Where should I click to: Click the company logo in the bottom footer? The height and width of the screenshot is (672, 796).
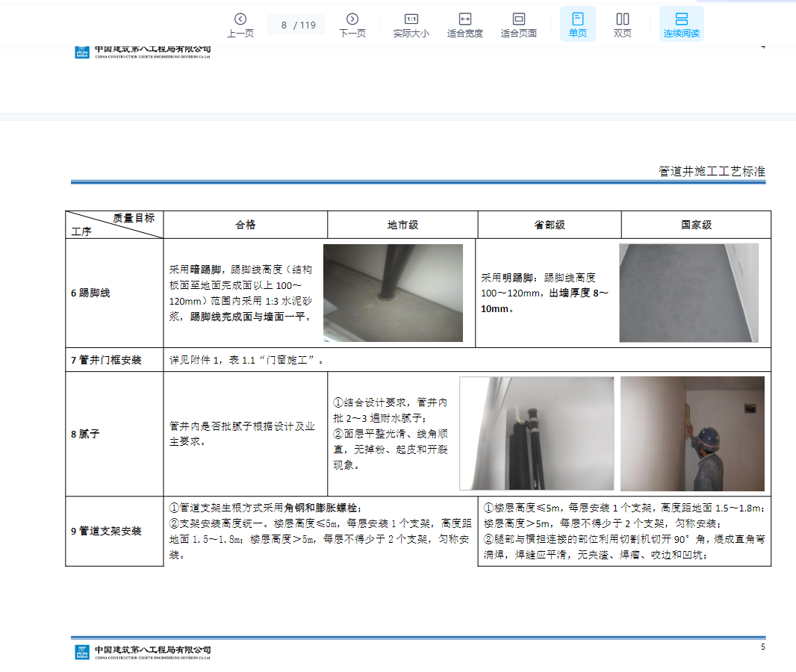(x=82, y=652)
